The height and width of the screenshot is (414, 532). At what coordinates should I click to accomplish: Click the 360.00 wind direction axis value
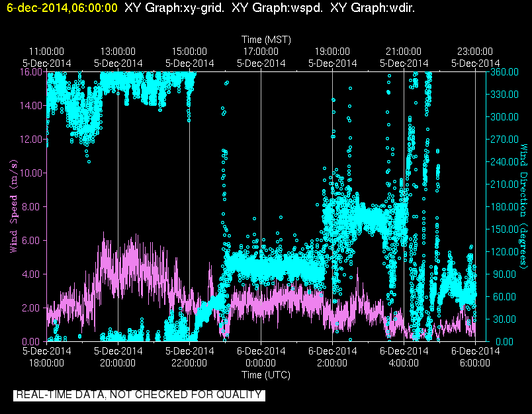click(x=504, y=72)
